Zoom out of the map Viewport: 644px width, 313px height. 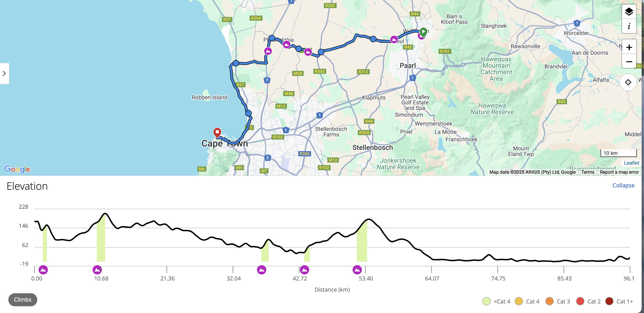pos(628,61)
